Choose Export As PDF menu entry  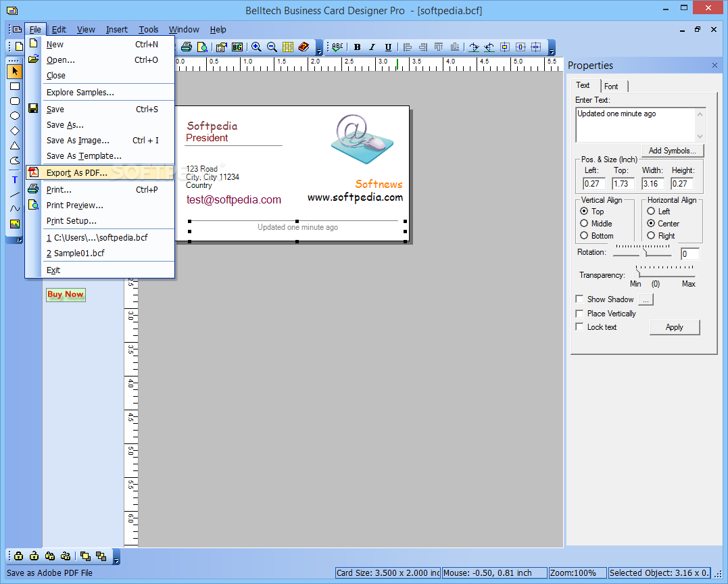[100, 172]
